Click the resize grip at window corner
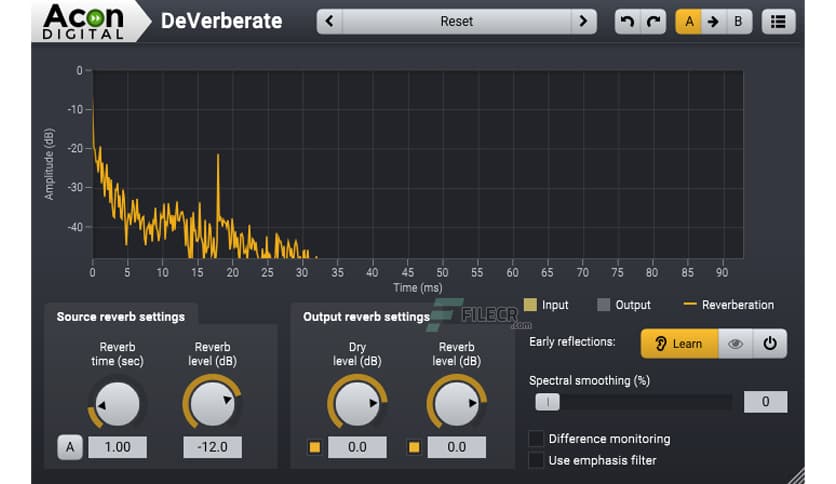 tap(795, 475)
